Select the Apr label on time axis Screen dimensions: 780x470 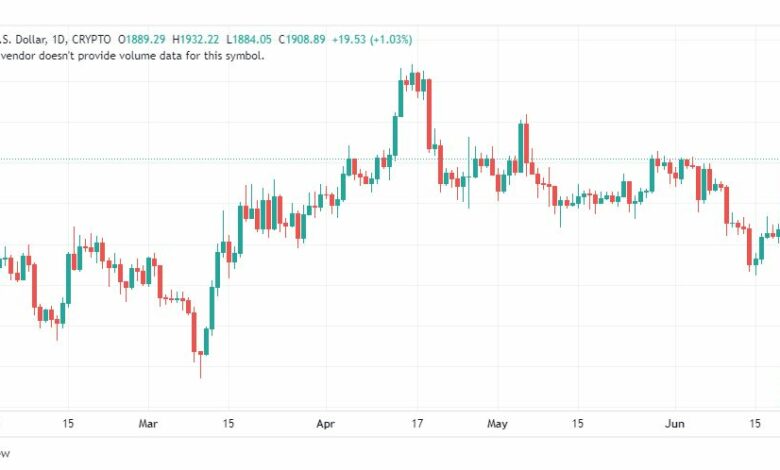click(327, 423)
